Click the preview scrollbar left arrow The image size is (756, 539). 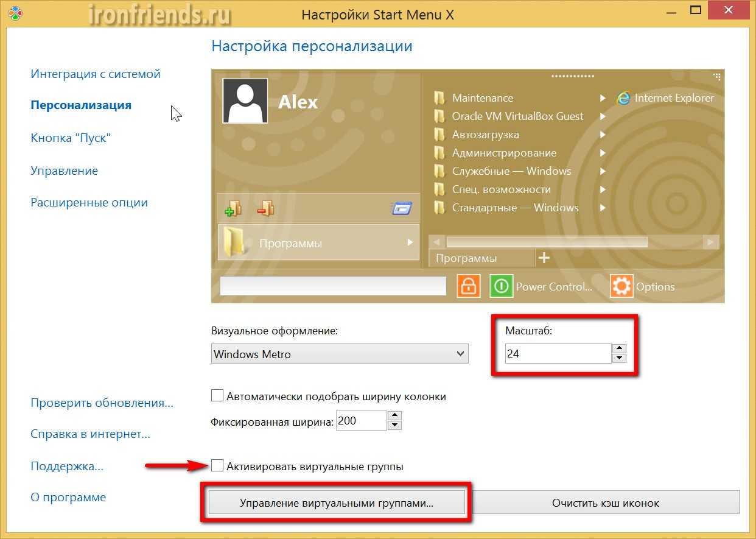point(437,242)
